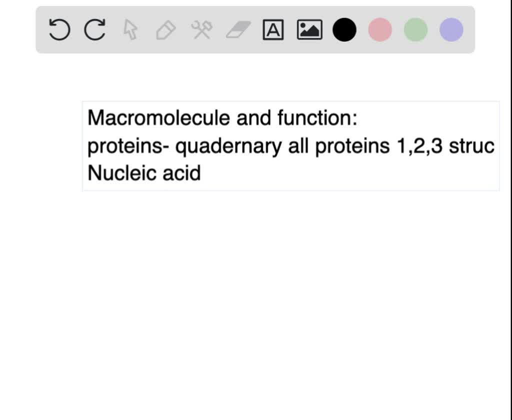Click the Redo arrow icon

pyautogui.click(x=94, y=29)
